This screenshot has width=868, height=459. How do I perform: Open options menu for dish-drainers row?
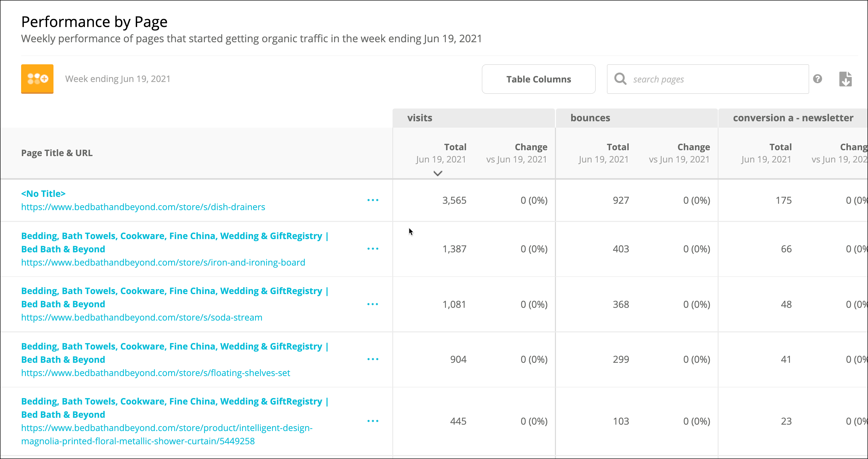[373, 200]
